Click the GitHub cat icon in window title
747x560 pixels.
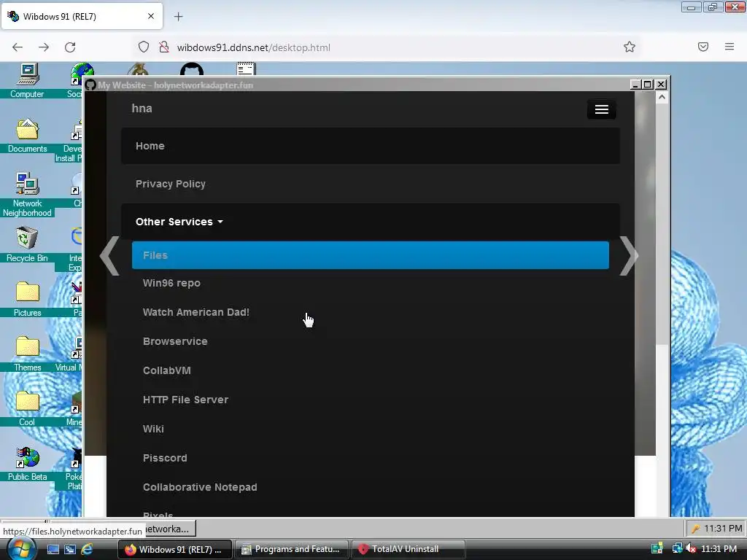click(90, 85)
